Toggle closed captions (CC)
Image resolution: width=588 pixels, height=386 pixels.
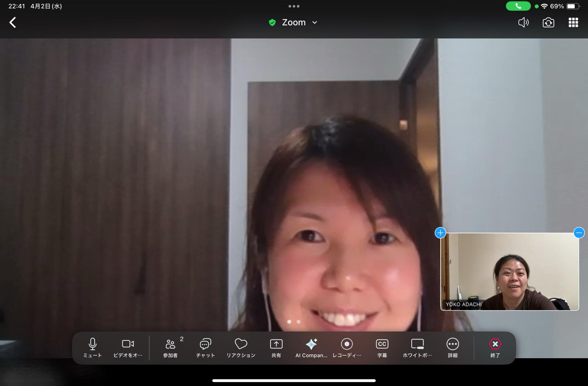(x=382, y=347)
